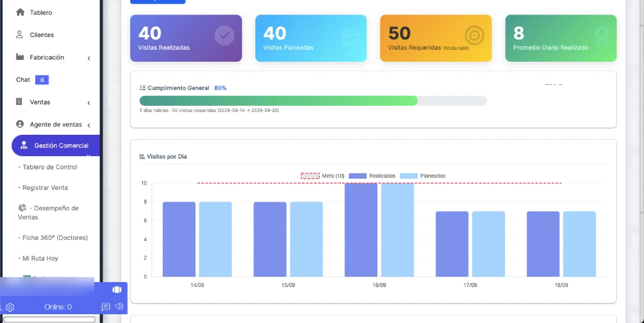Click the pie chart icon by Desempeño de Ventas
This screenshot has width=644, height=323.
22,208
